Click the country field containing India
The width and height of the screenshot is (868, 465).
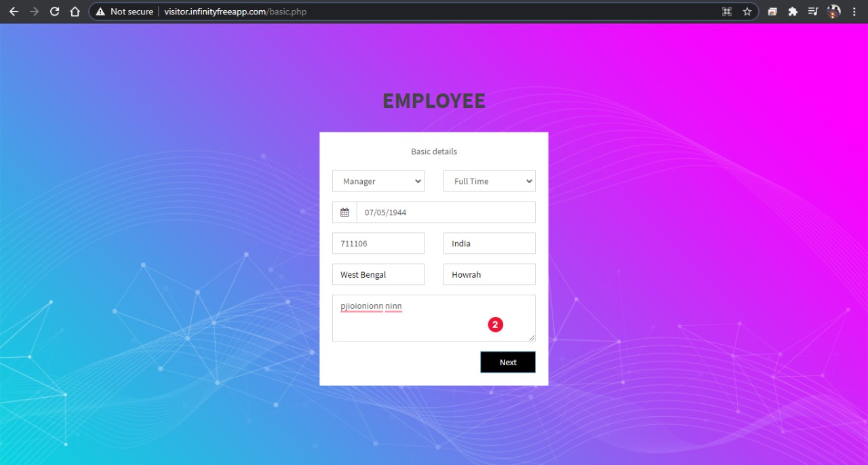coord(490,244)
